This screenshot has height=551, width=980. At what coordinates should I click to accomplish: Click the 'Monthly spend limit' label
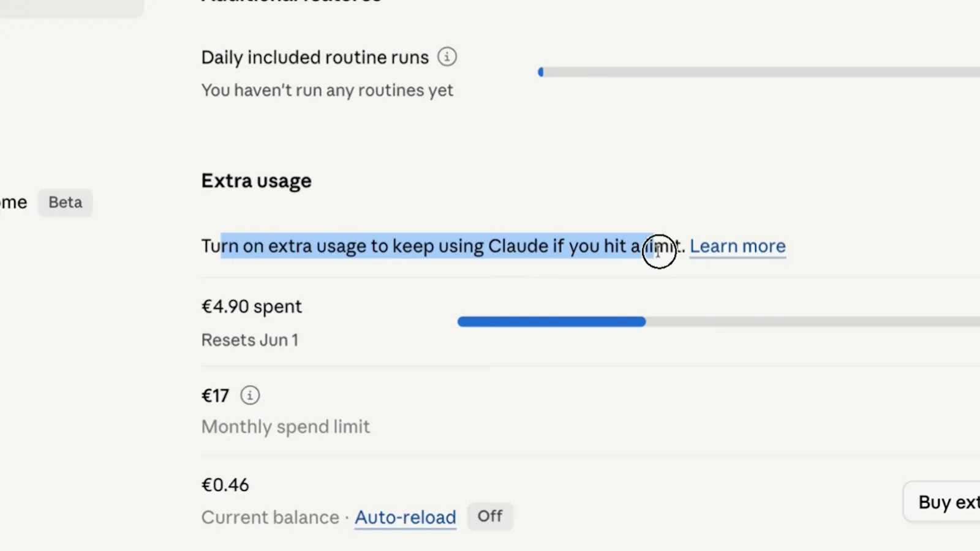click(x=285, y=427)
